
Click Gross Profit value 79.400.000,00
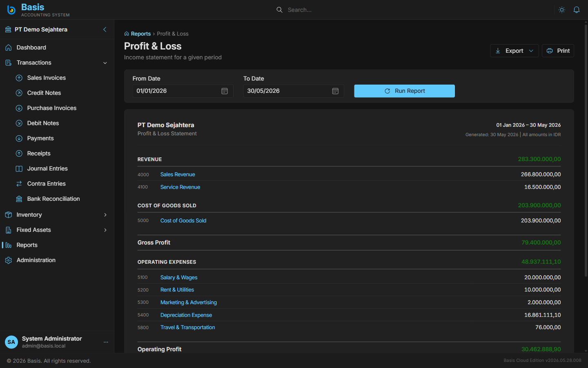541,242
